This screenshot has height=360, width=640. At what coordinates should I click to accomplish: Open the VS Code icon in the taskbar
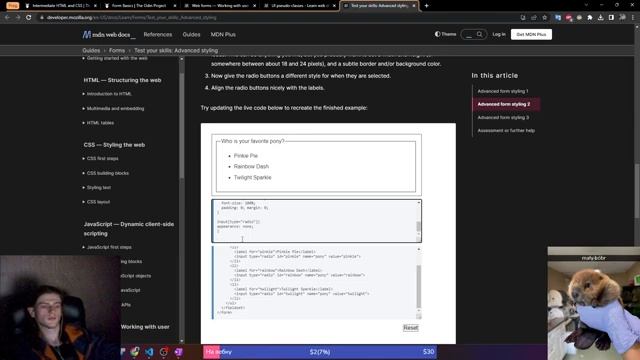(x=149, y=352)
